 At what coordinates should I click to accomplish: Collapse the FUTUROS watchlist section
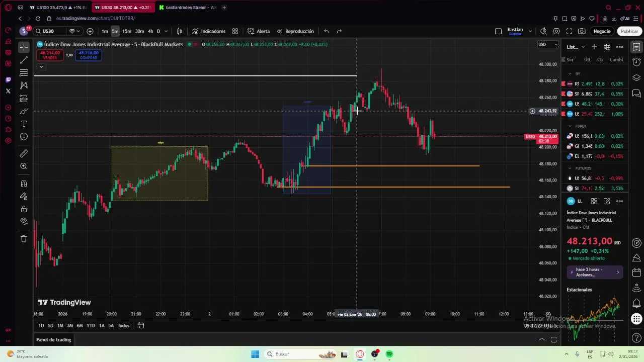(x=569, y=168)
